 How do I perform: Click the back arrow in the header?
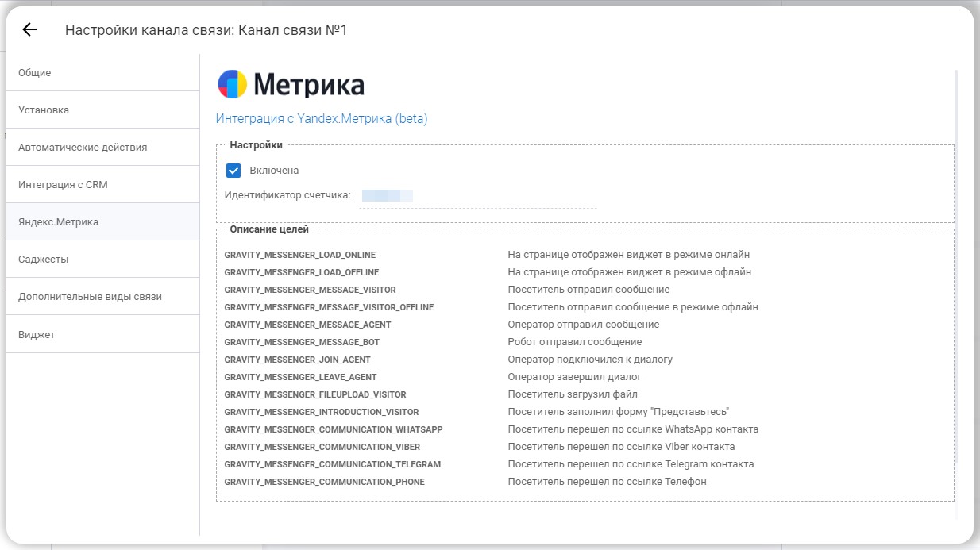coord(29,30)
